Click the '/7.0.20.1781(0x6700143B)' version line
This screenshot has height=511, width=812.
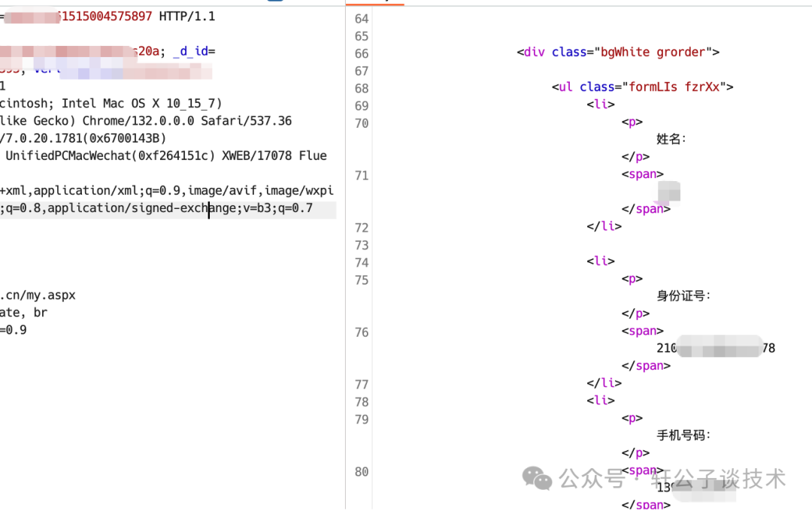tap(83, 138)
